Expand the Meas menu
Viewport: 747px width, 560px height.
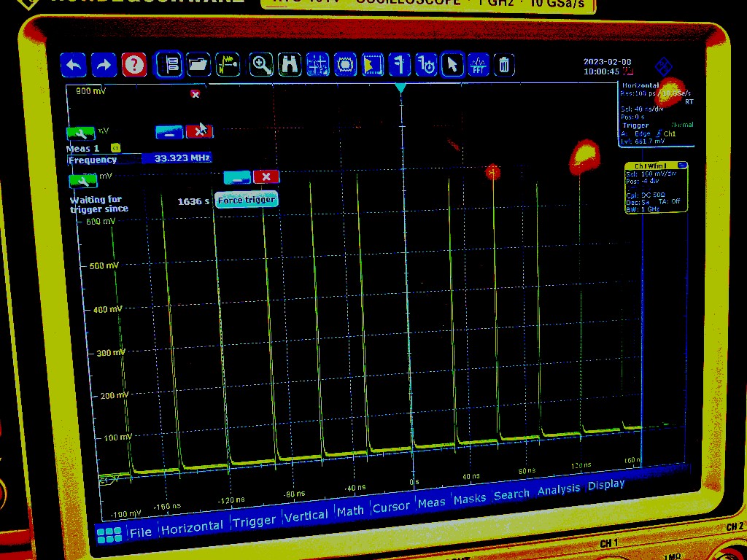(431, 503)
